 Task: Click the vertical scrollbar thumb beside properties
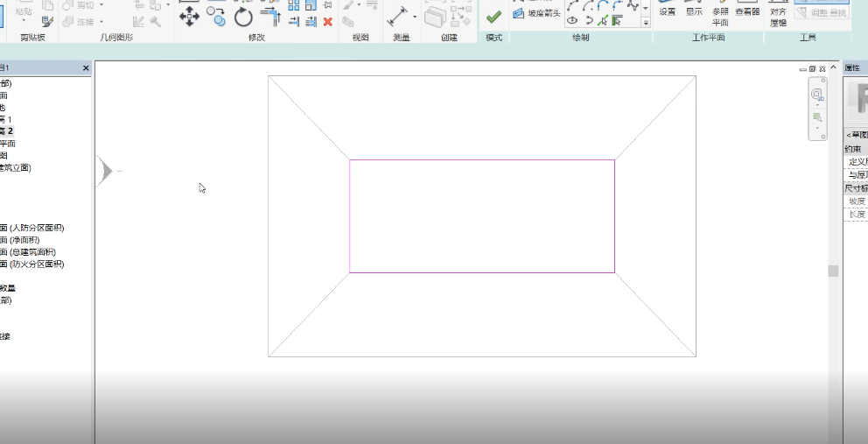coord(833,271)
